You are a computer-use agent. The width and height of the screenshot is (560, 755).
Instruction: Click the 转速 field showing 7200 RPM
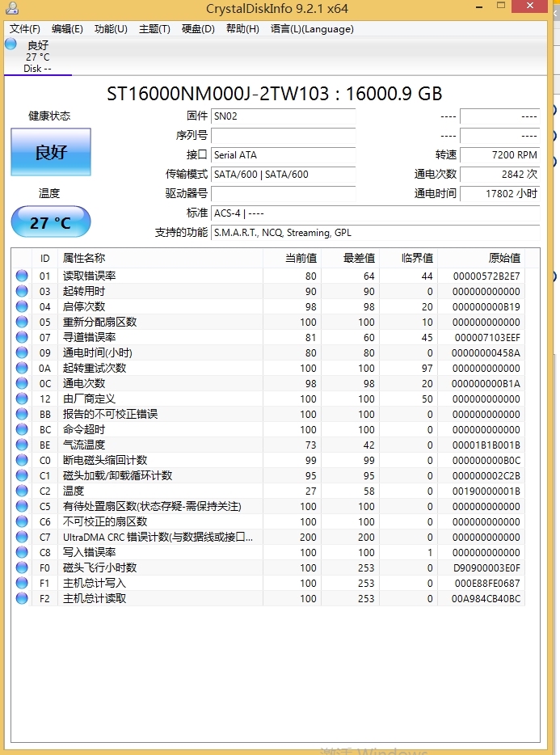click(x=500, y=155)
